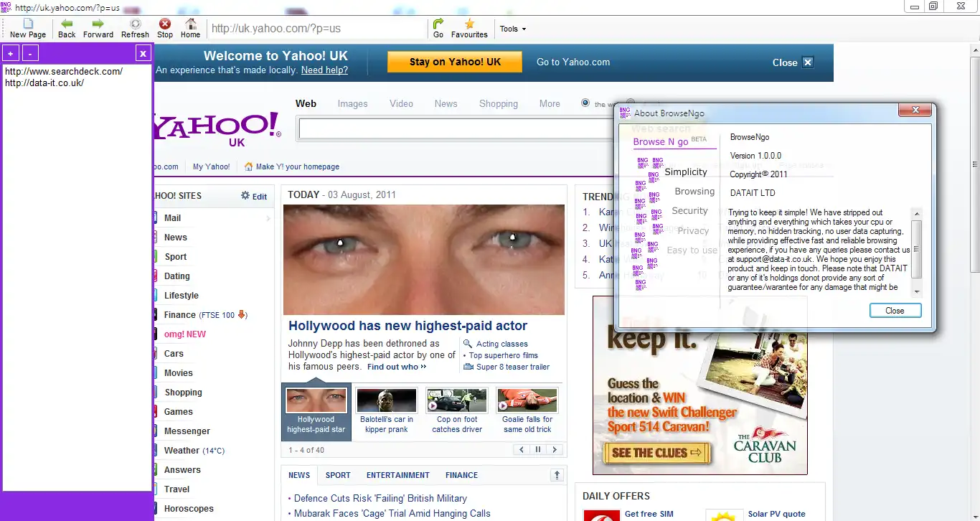980x521 pixels.
Task: Click SEE THE CLUES ad button
Action: [x=657, y=453]
